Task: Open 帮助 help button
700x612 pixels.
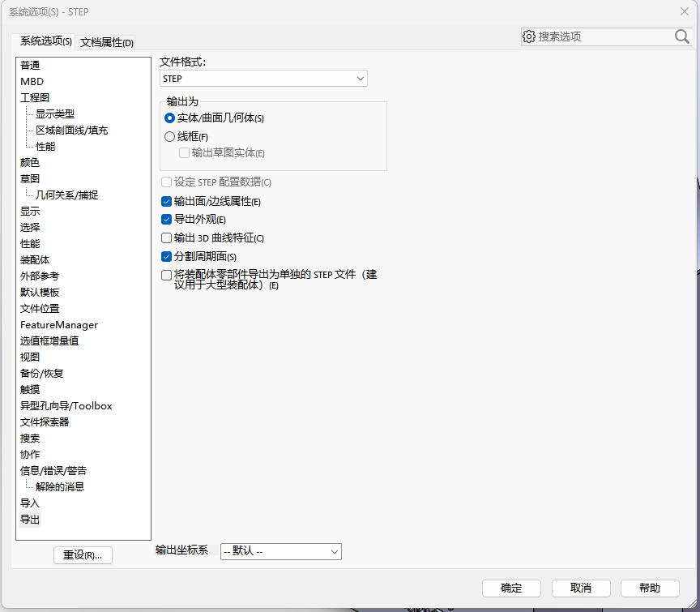Action: tap(650, 588)
